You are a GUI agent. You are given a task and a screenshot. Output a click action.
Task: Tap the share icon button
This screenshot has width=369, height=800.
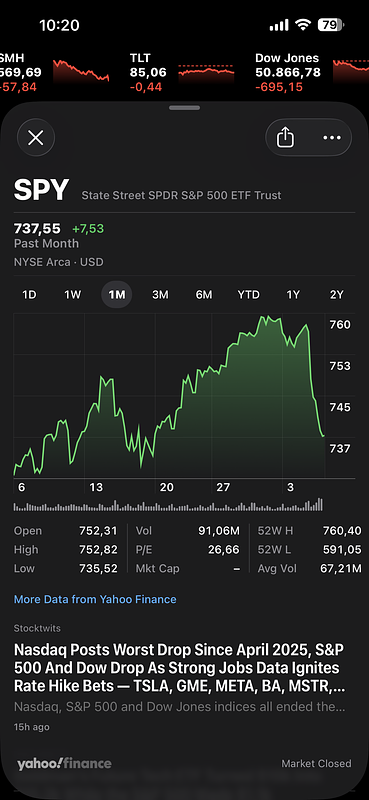click(285, 137)
